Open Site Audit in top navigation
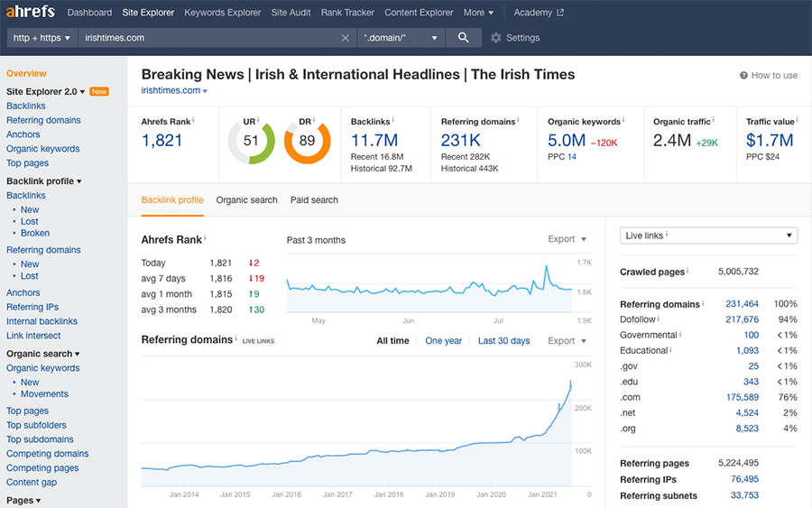This screenshot has width=812, height=508. click(x=291, y=13)
